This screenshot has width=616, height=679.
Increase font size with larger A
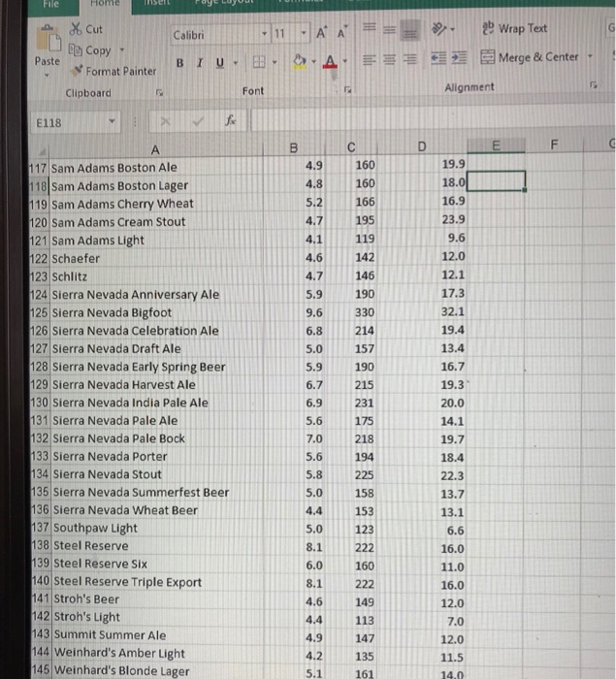point(321,32)
